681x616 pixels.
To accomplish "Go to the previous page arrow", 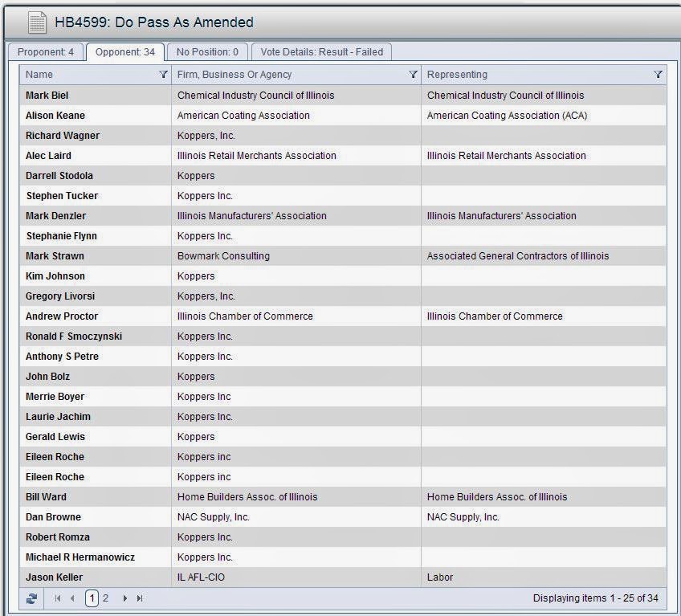I will (72, 598).
